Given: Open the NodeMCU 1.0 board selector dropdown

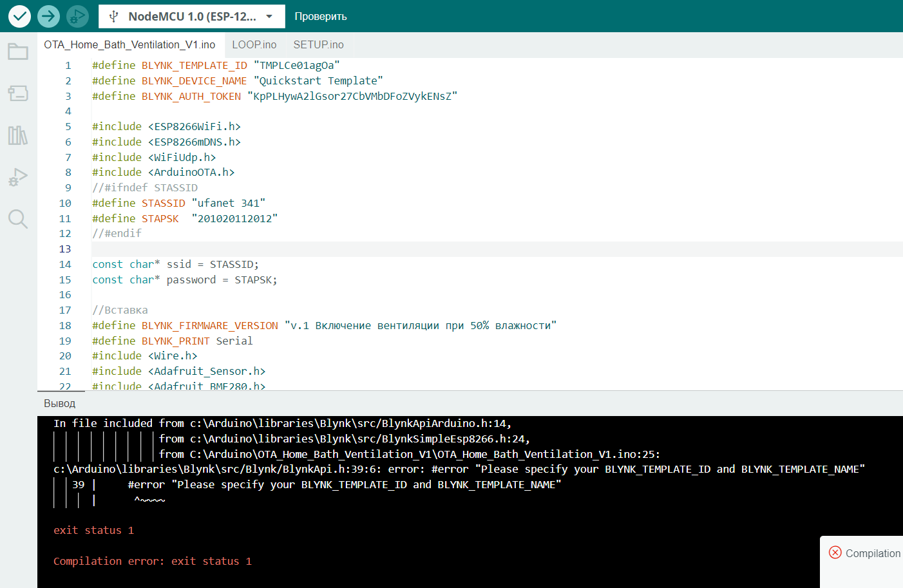Looking at the screenshot, I should coord(192,16).
